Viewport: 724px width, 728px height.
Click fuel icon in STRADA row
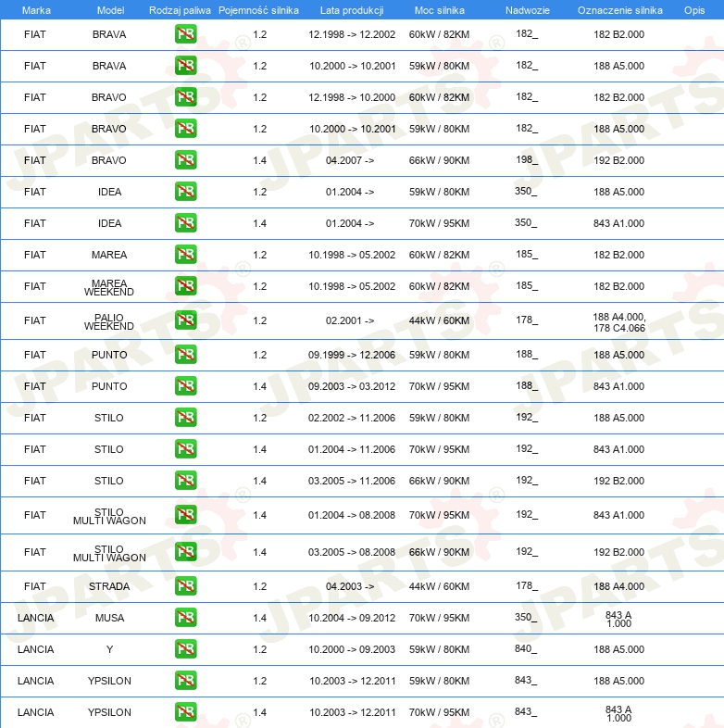pos(186,587)
